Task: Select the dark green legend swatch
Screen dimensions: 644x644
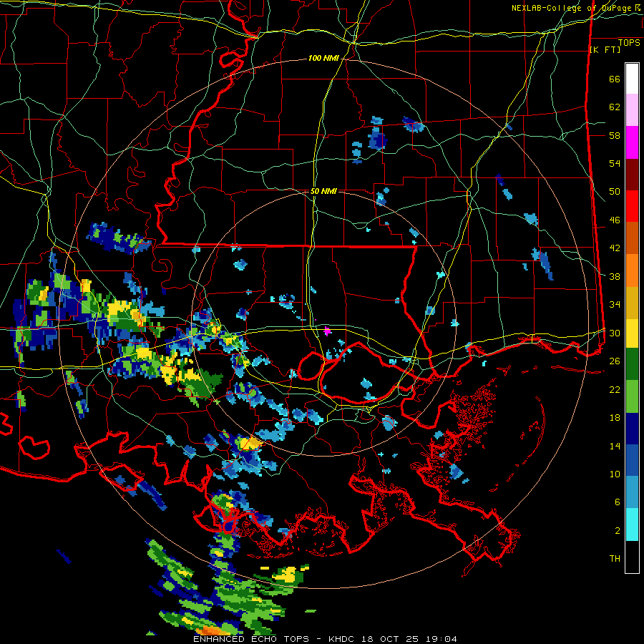Action: click(x=632, y=364)
